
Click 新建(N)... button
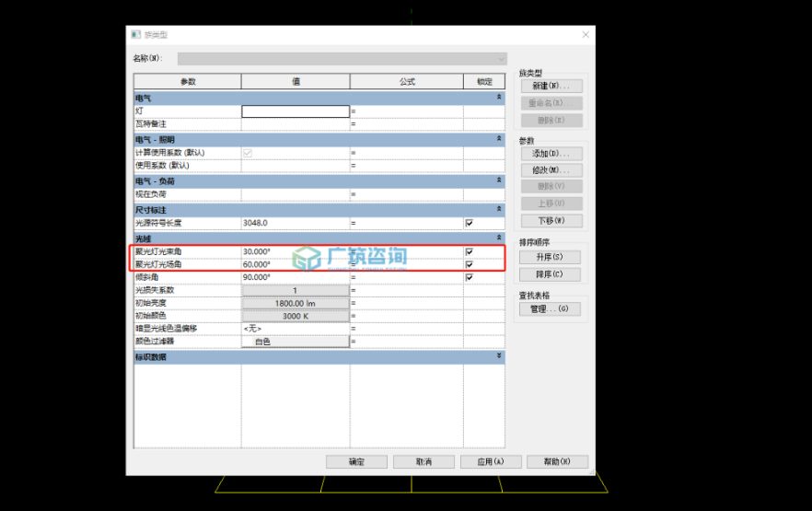pyautogui.click(x=551, y=86)
